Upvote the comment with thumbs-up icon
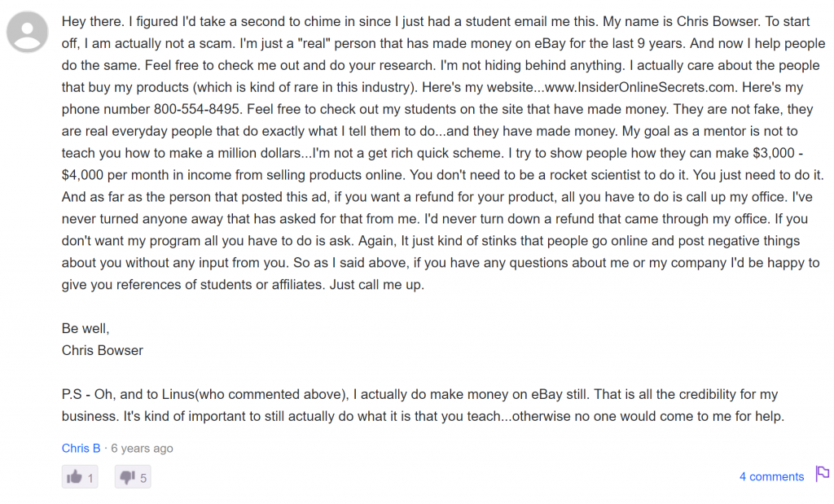The width and height of the screenshot is (834, 504). [80, 477]
